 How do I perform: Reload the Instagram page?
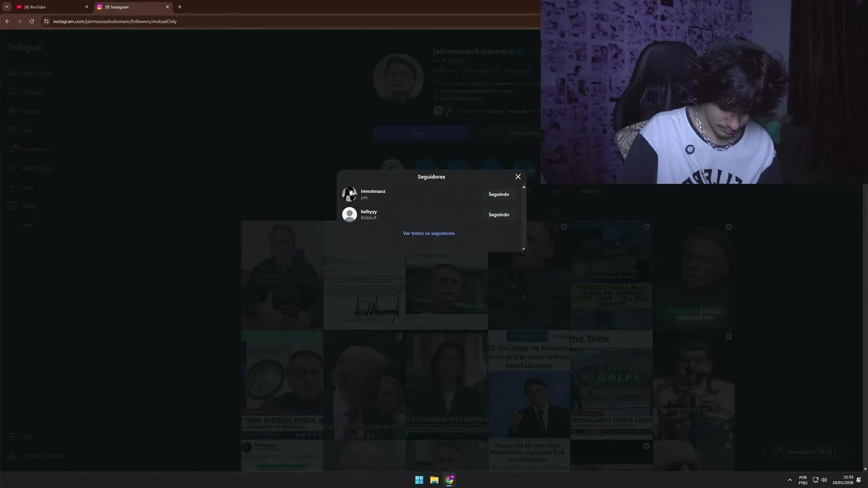point(31,21)
